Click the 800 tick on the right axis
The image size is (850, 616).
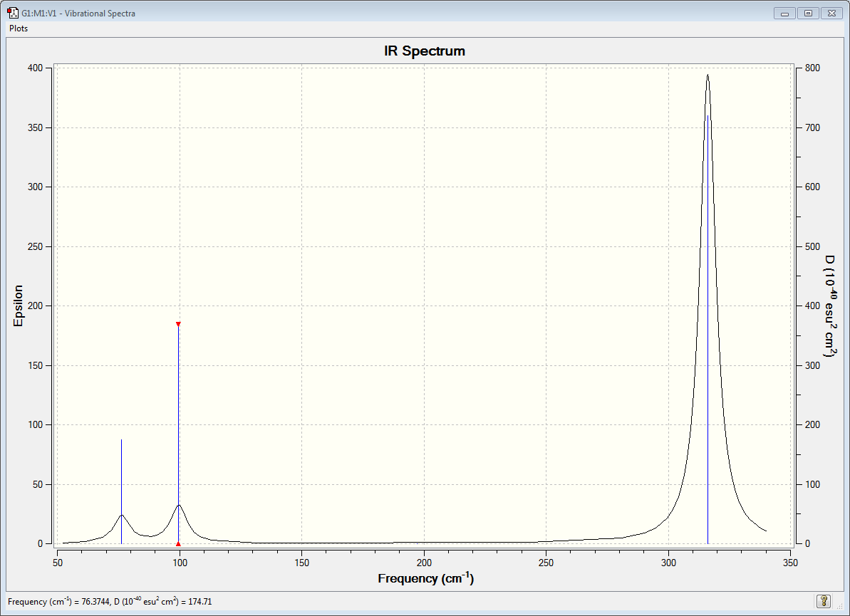[813, 68]
